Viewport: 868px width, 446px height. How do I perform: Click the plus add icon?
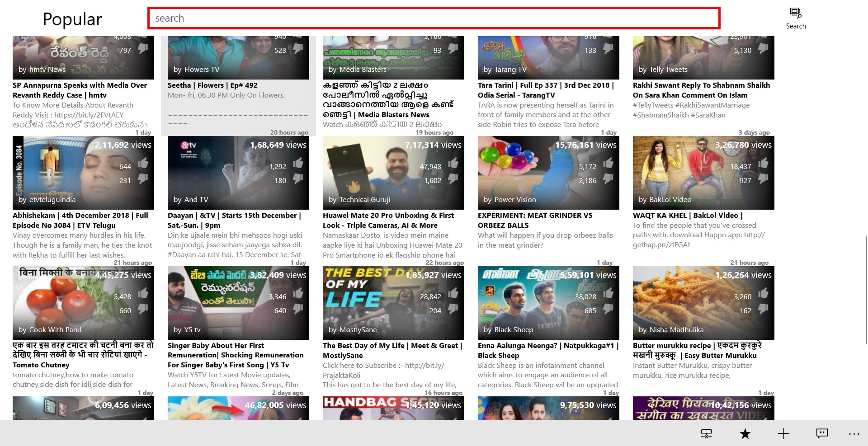783,434
